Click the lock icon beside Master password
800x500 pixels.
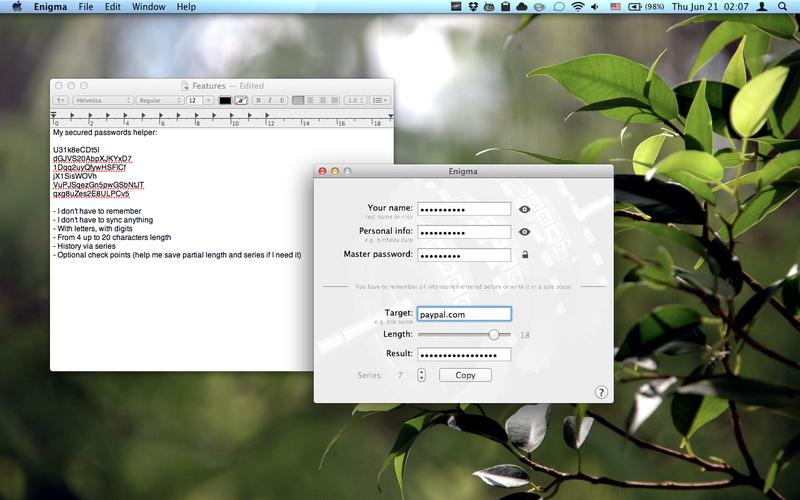tap(524, 255)
